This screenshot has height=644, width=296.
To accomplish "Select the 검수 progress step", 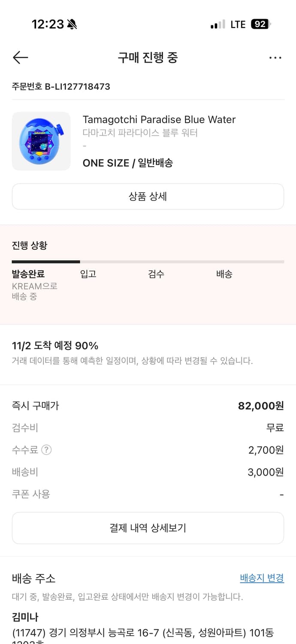I will point(156,274).
